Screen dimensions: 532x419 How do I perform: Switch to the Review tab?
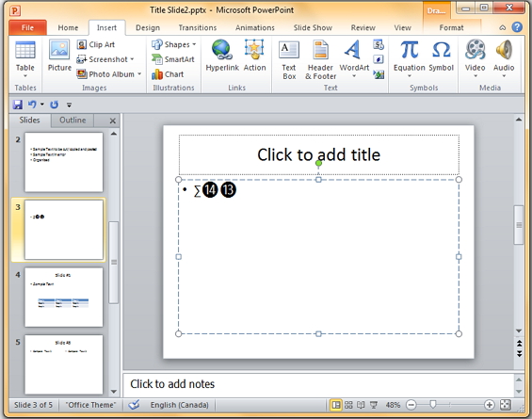(363, 28)
